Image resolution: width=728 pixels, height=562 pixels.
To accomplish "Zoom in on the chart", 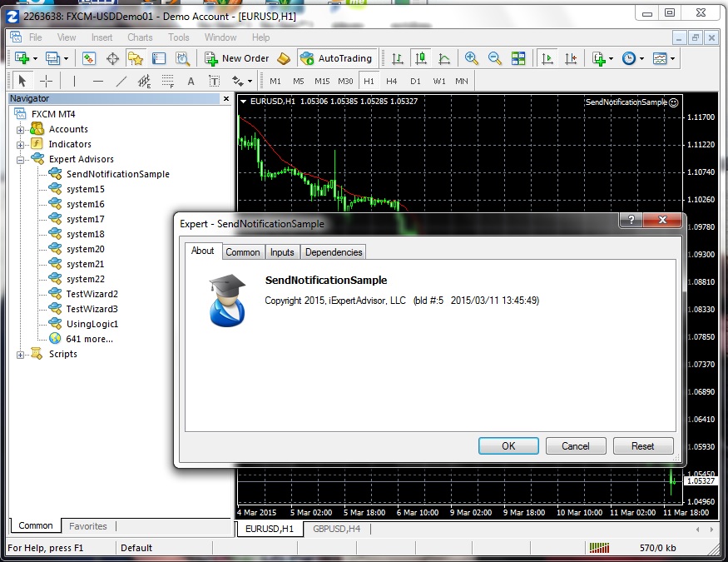I will 471,58.
